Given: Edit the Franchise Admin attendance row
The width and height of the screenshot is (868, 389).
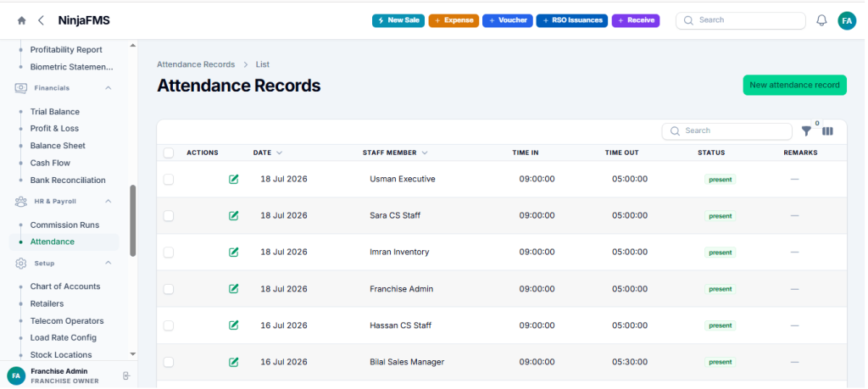Looking at the screenshot, I should [234, 289].
